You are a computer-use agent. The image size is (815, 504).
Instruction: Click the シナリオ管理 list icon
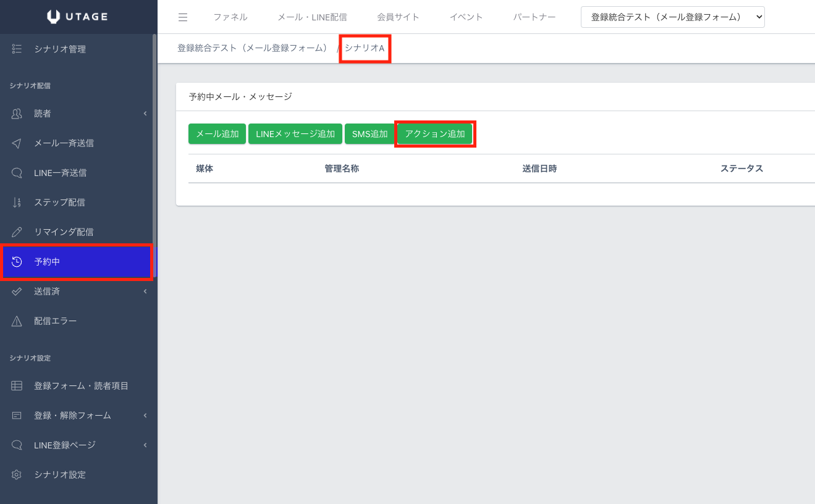click(17, 49)
